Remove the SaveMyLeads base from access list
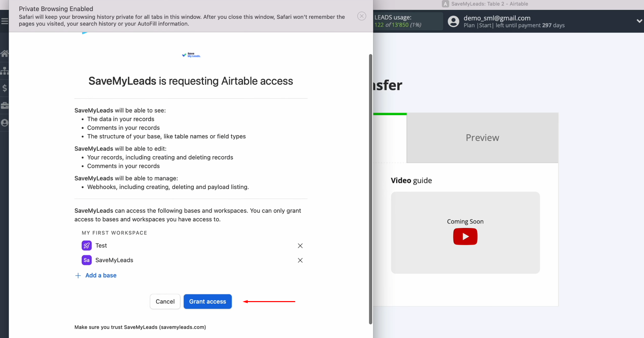Screen dimensions: 644x338 pos(300,260)
